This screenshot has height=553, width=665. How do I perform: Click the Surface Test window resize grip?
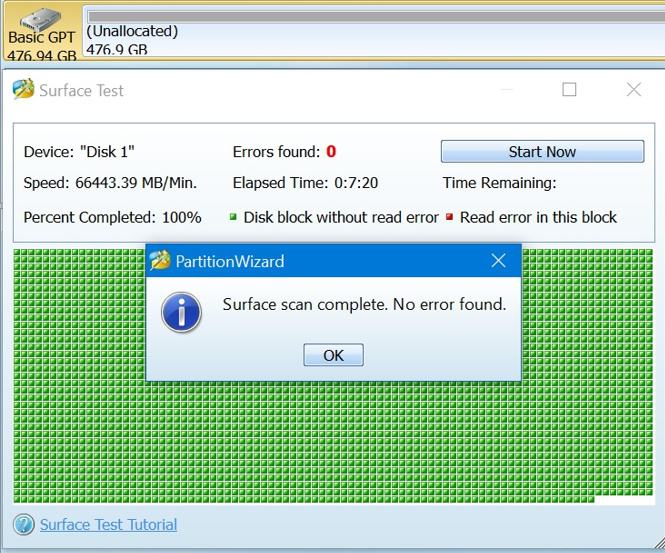click(x=659, y=544)
